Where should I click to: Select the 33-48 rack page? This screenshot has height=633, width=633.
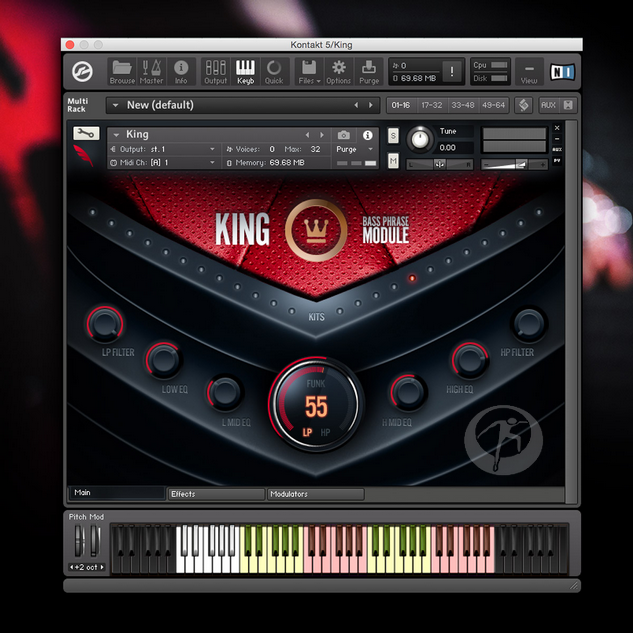[x=463, y=105]
